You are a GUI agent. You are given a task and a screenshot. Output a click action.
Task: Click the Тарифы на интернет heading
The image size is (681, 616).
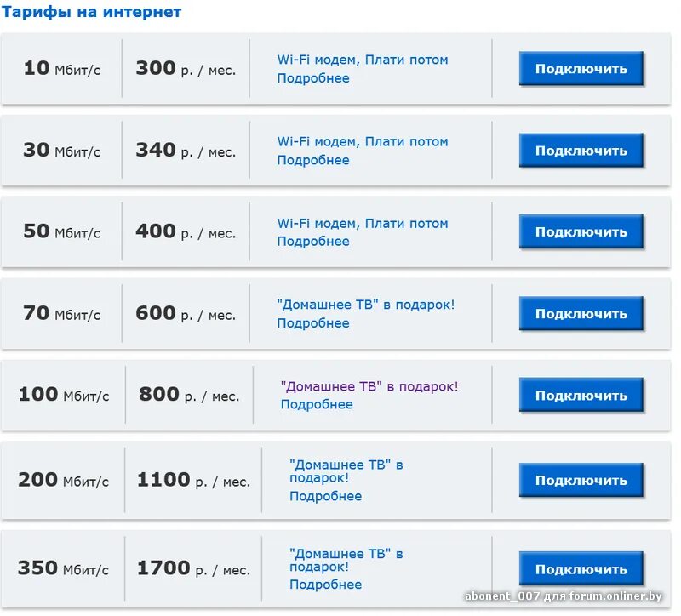91,12
